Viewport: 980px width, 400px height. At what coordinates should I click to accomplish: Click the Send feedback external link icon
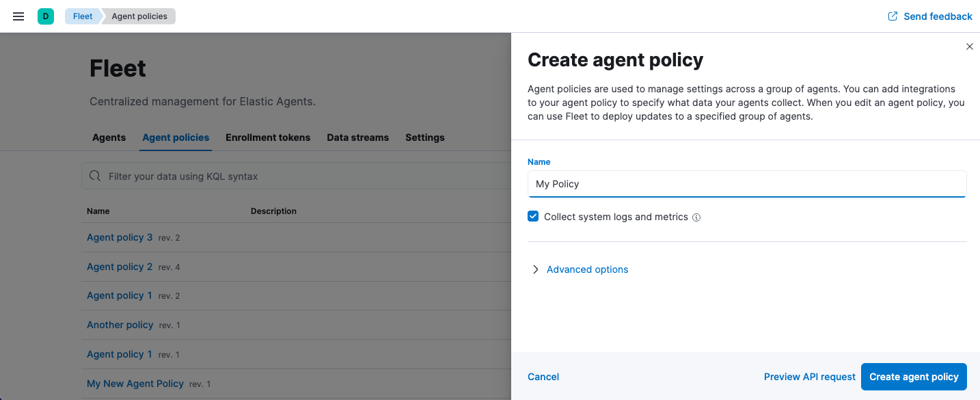tap(893, 16)
